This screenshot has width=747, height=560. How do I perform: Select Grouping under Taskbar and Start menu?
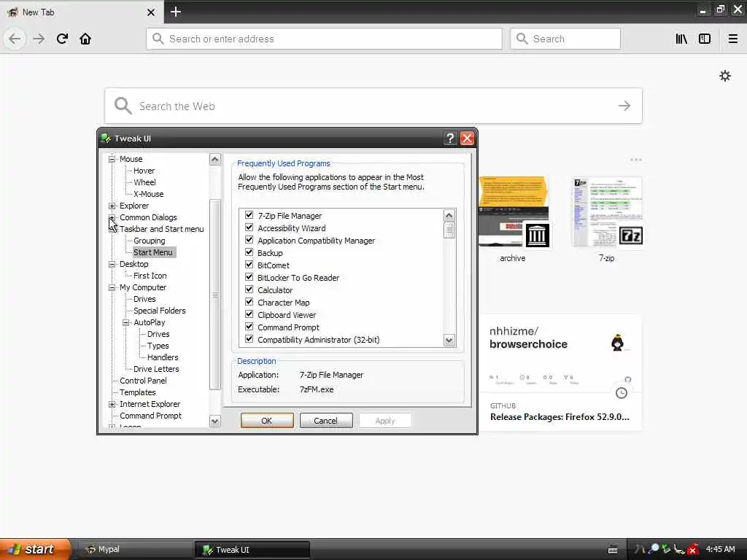tap(149, 241)
